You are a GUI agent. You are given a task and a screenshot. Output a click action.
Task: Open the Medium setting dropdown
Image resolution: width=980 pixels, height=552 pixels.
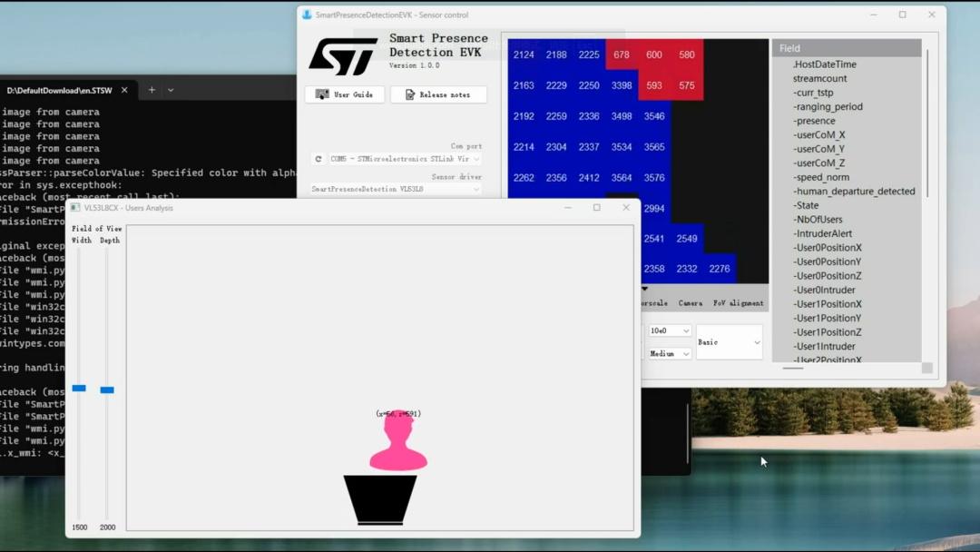pyautogui.click(x=670, y=353)
